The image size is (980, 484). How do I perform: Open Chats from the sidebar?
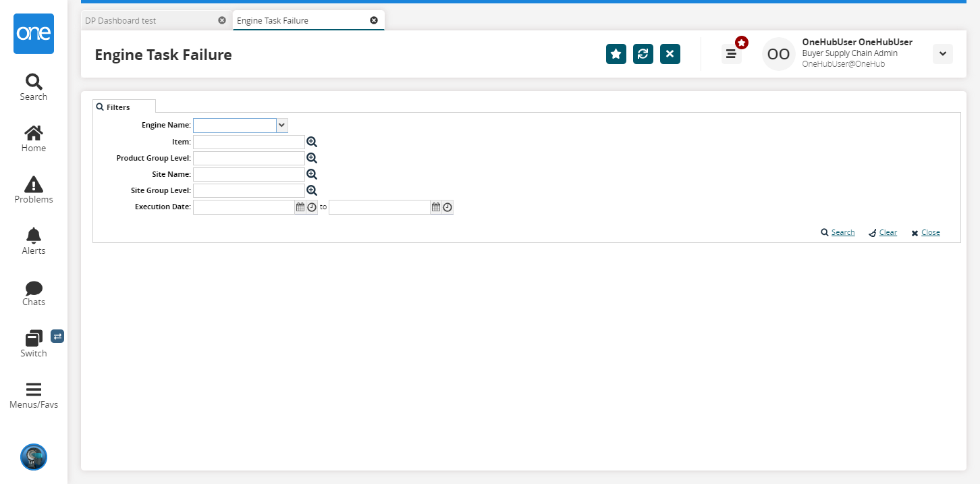pyautogui.click(x=34, y=293)
